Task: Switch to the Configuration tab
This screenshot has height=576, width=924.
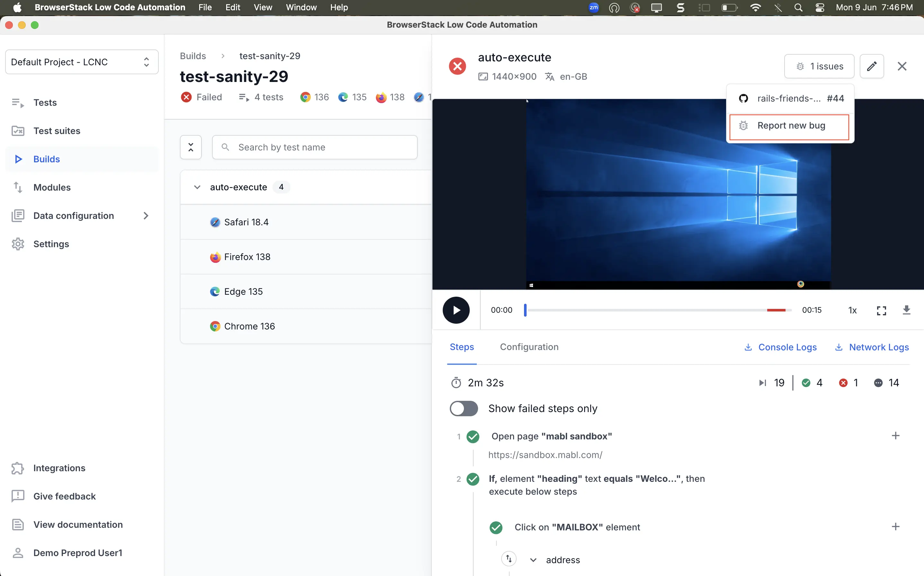Action: (x=529, y=347)
